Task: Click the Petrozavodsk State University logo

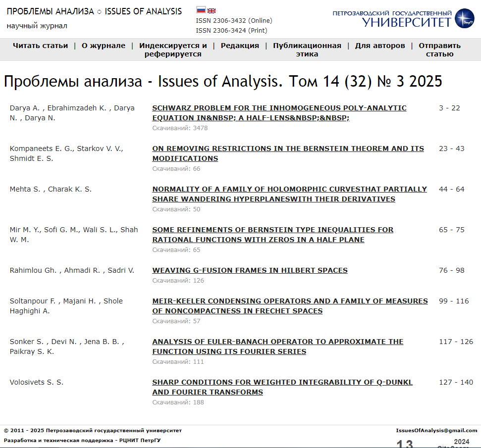Action: pos(403,18)
